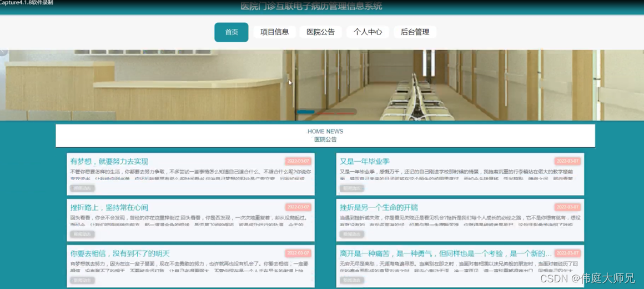Click the 2022-03-07 date badge on 离开是一种痛苦

tap(567, 253)
